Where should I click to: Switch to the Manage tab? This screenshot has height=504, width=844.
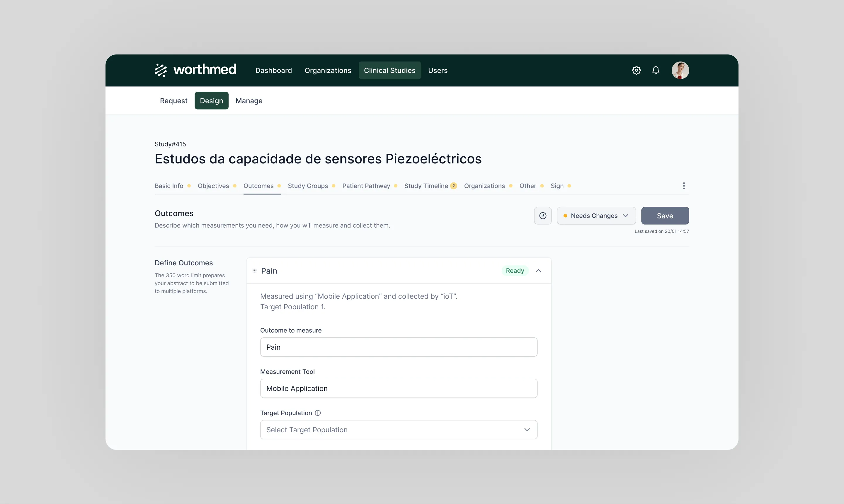pyautogui.click(x=249, y=100)
